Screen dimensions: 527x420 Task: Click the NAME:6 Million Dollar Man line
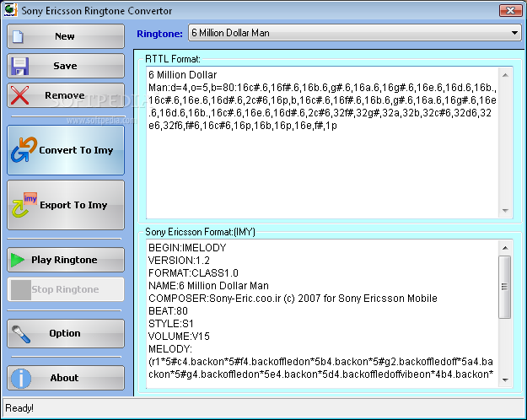208,286
